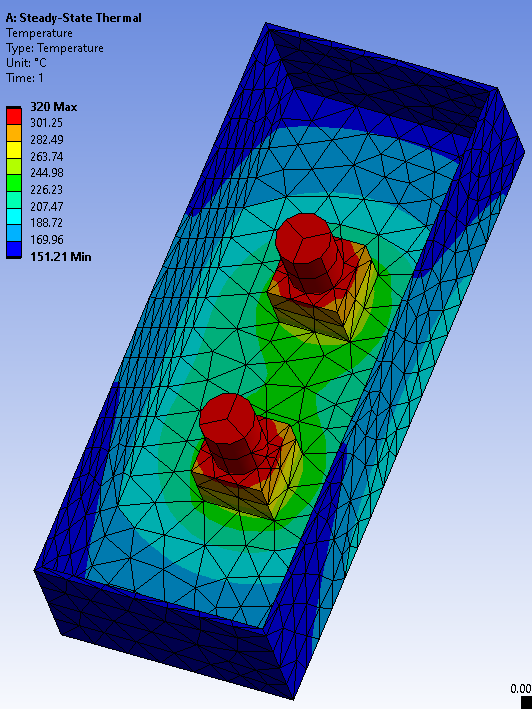Select the '320 Max' legend label

(53, 107)
